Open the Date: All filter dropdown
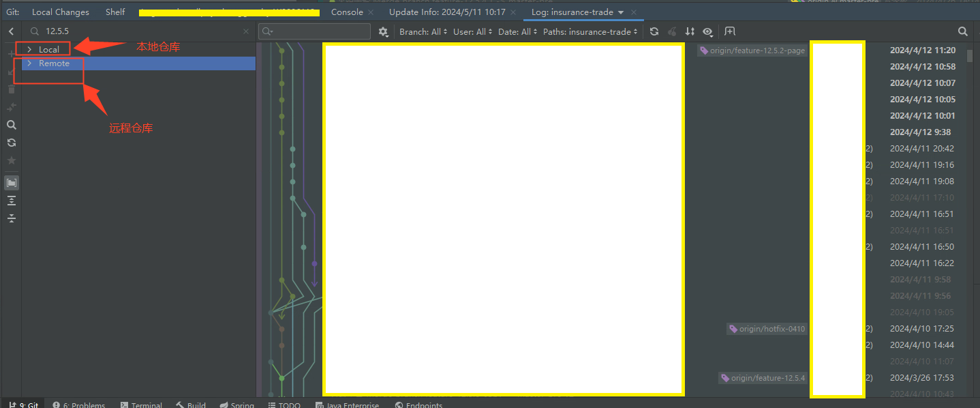The width and height of the screenshot is (980, 408). [x=518, y=31]
